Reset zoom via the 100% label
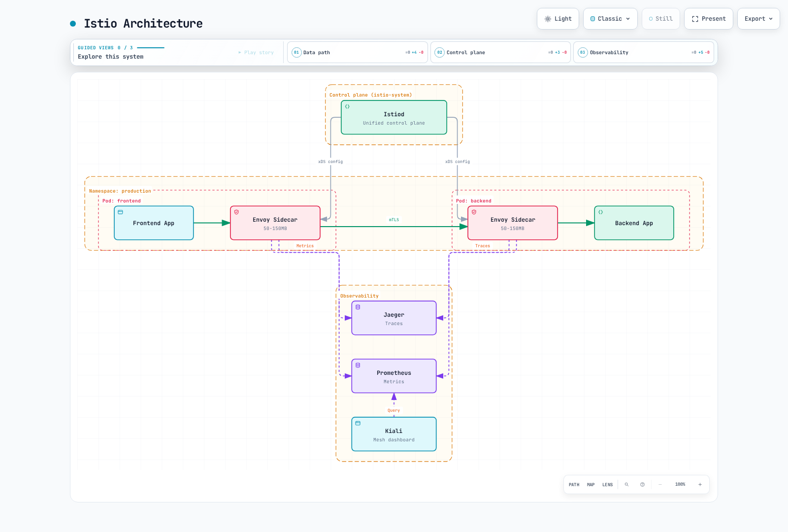This screenshot has height=532, width=788. [x=680, y=485]
